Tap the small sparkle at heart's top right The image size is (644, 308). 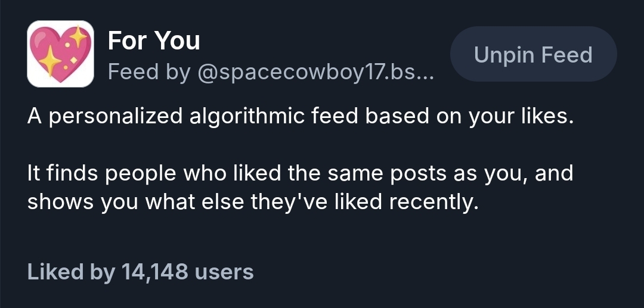coord(78,37)
